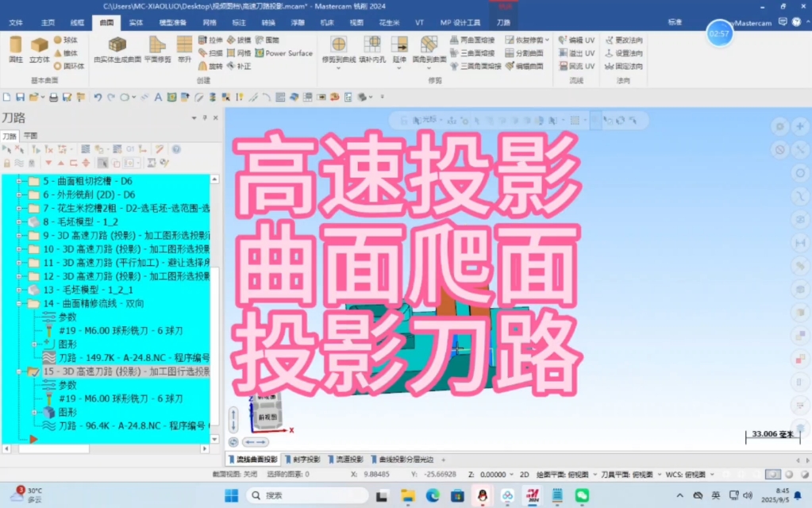Click the Windows search box

click(307, 495)
